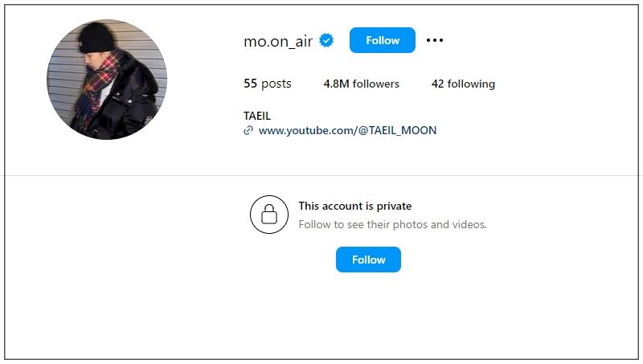
Task: Click the chain link icon
Action: [248, 130]
